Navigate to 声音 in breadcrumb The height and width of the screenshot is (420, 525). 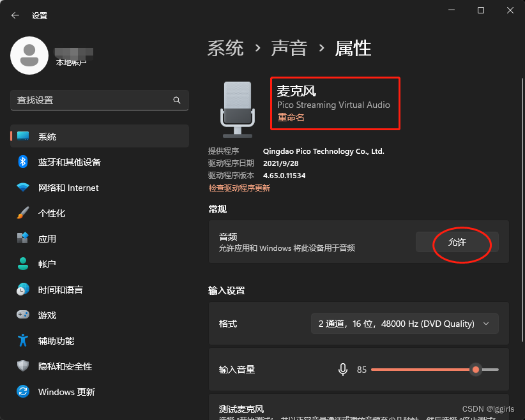pyautogui.click(x=289, y=48)
